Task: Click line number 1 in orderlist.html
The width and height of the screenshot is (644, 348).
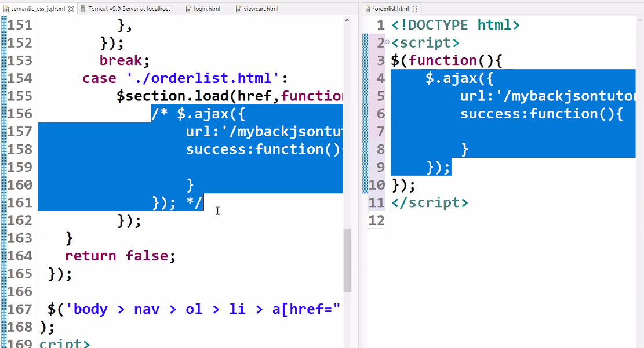Action: coord(381,25)
